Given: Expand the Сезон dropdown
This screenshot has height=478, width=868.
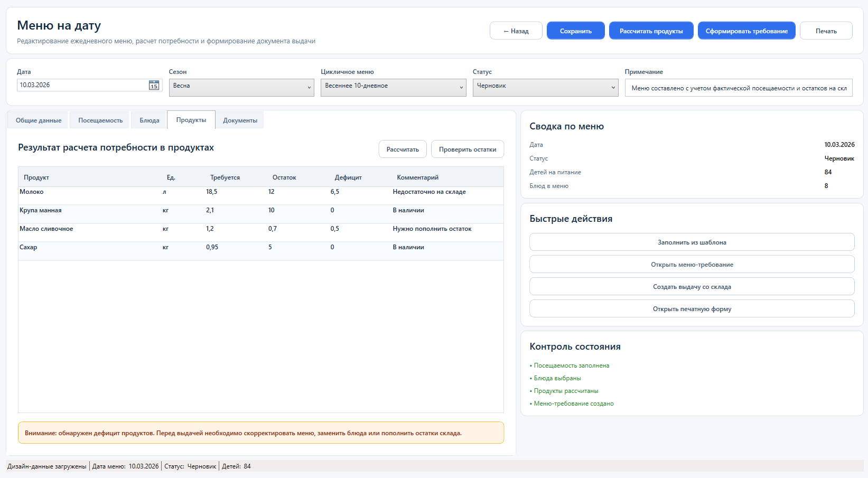Looking at the screenshot, I should tap(241, 88).
